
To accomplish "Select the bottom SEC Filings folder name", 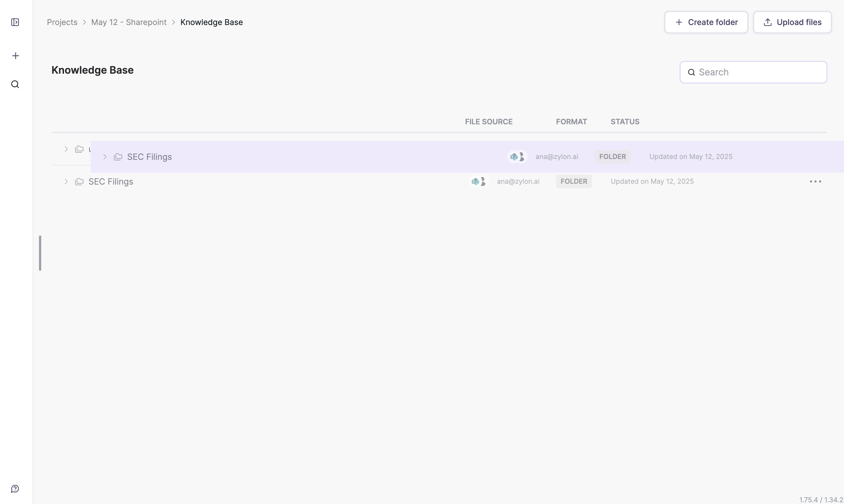I will (x=111, y=182).
